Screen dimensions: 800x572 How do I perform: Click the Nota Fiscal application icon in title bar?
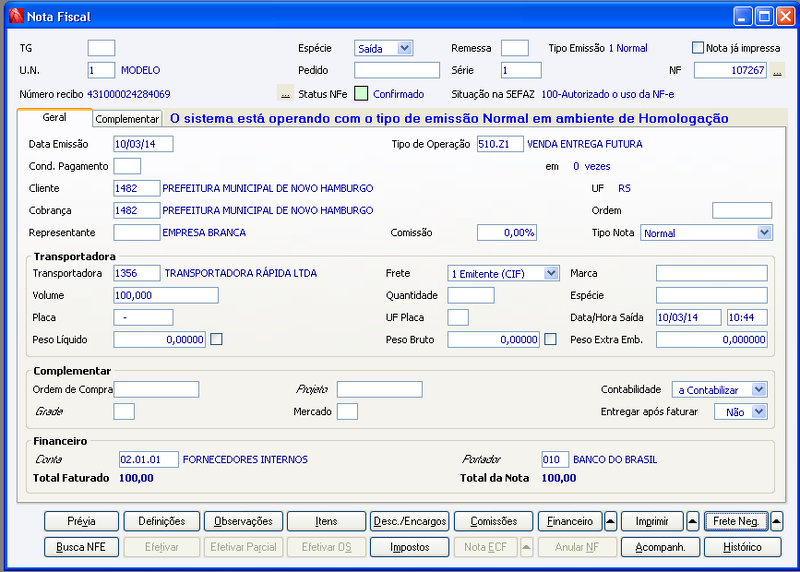coord(16,16)
